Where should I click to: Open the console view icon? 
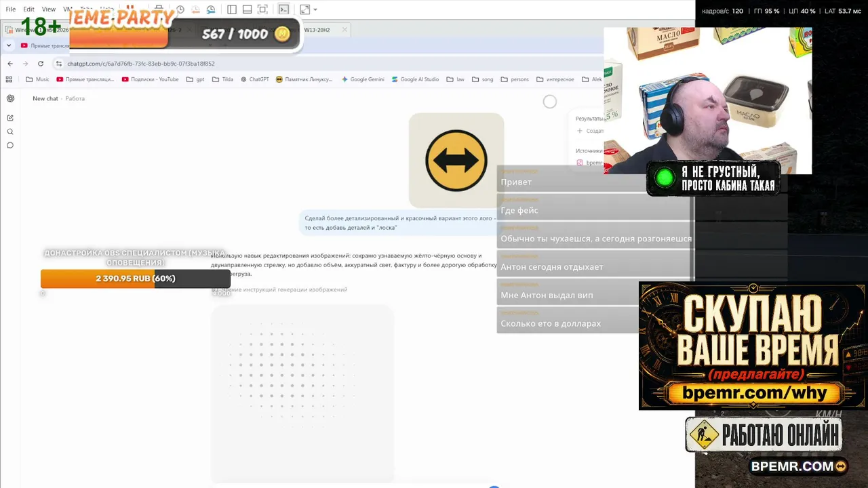[x=283, y=9]
